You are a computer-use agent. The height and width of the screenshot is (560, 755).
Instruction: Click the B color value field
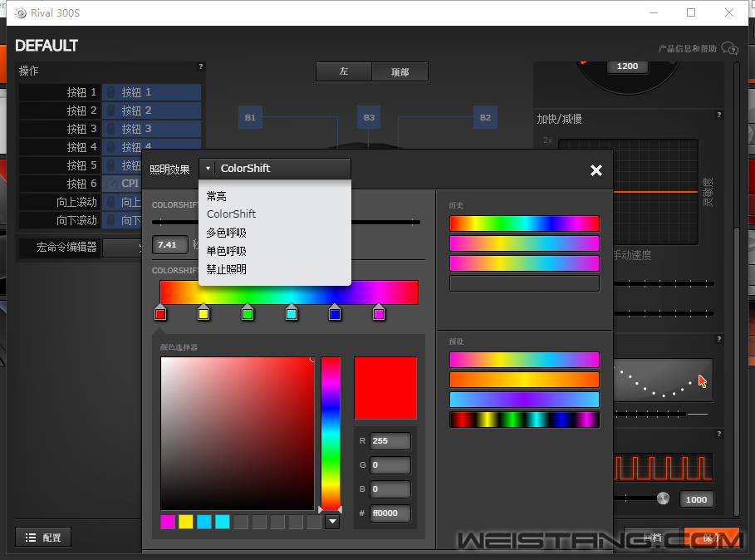pos(390,489)
